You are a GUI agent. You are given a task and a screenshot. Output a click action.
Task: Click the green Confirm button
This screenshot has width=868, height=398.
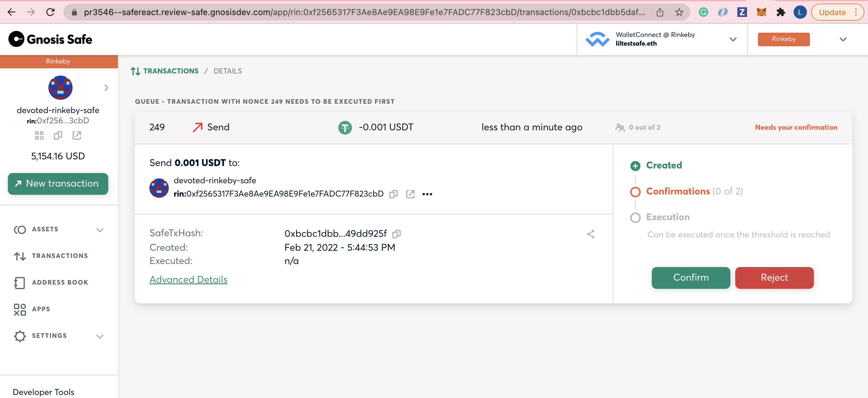(690, 278)
